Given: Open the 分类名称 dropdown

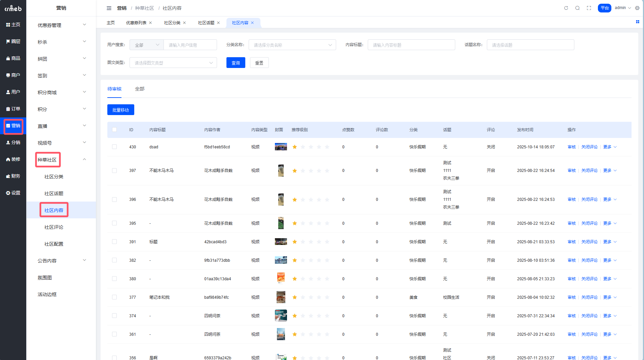Looking at the screenshot, I should [292, 45].
